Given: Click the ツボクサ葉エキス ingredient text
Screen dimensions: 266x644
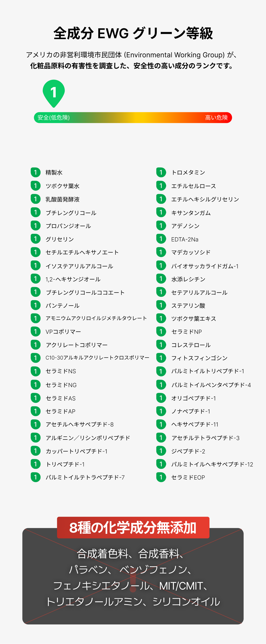Looking at the screenshot, I should (x=193, y=318).
